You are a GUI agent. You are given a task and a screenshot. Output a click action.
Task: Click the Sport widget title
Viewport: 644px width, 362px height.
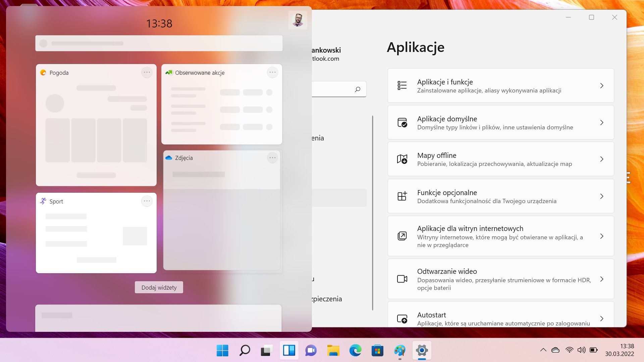pos(56,201)
